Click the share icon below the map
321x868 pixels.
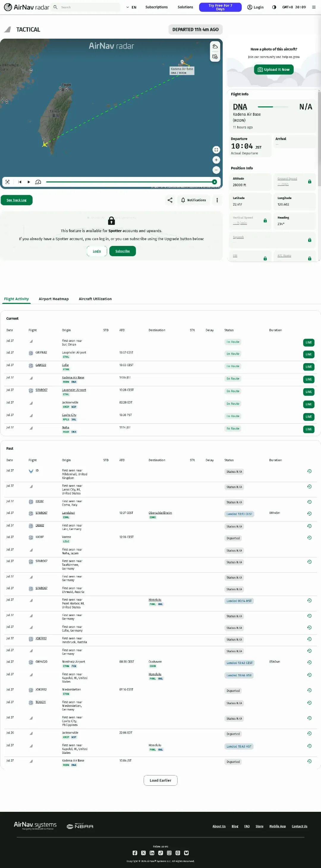coord(170,200)
